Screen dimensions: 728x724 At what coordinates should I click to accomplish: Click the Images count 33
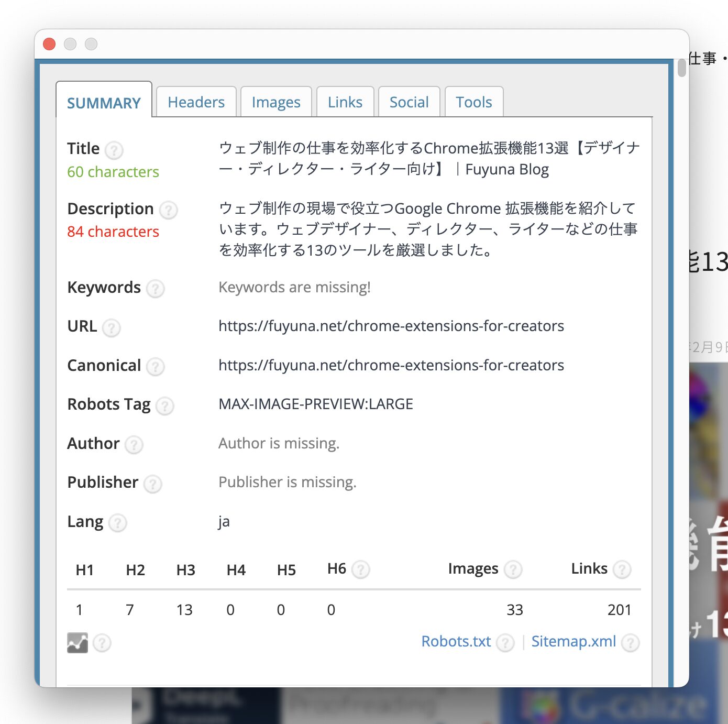pyautogui.click(x=515, y=610)
